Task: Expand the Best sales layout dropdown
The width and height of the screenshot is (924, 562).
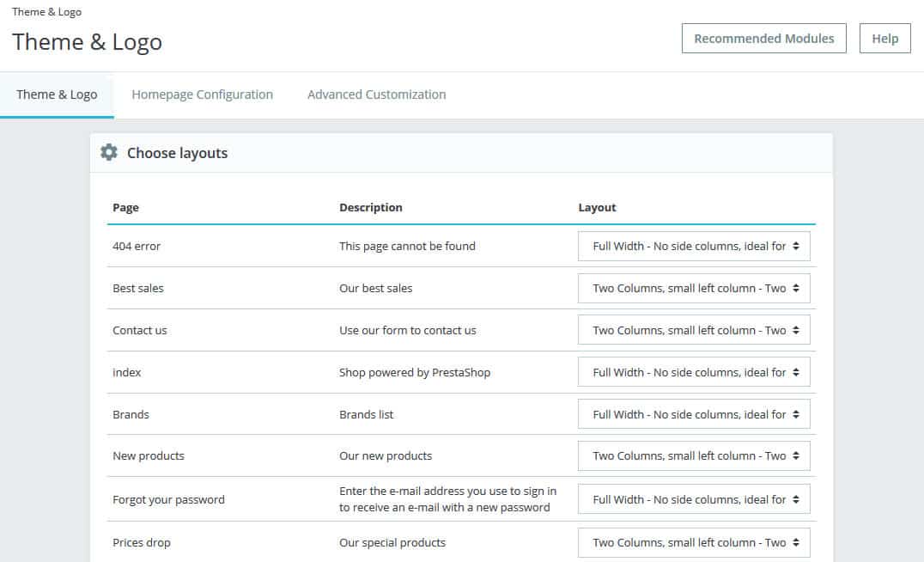Action: 694,288
